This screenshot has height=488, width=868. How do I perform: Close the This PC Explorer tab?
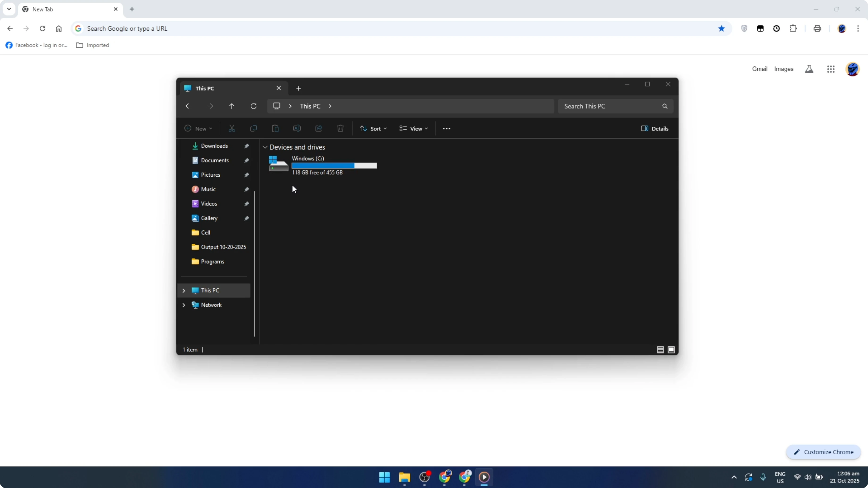pos(279,88)
